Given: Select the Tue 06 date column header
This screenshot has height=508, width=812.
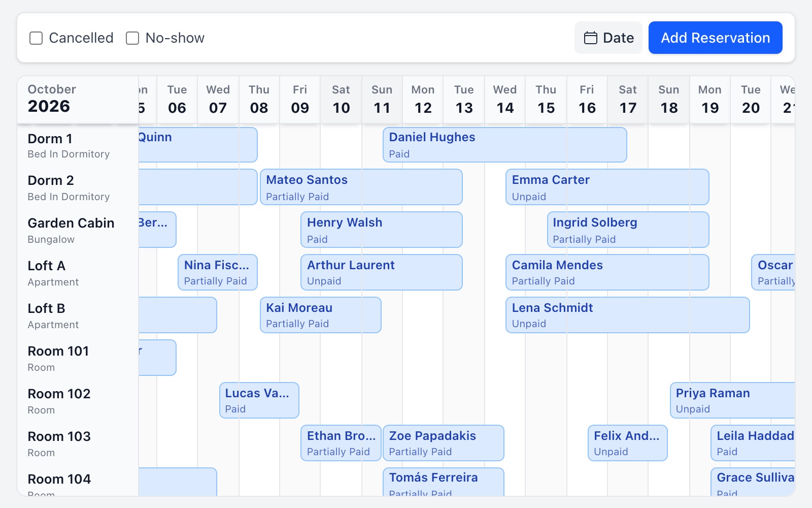Looking at the screenshot, I should 177,100.
